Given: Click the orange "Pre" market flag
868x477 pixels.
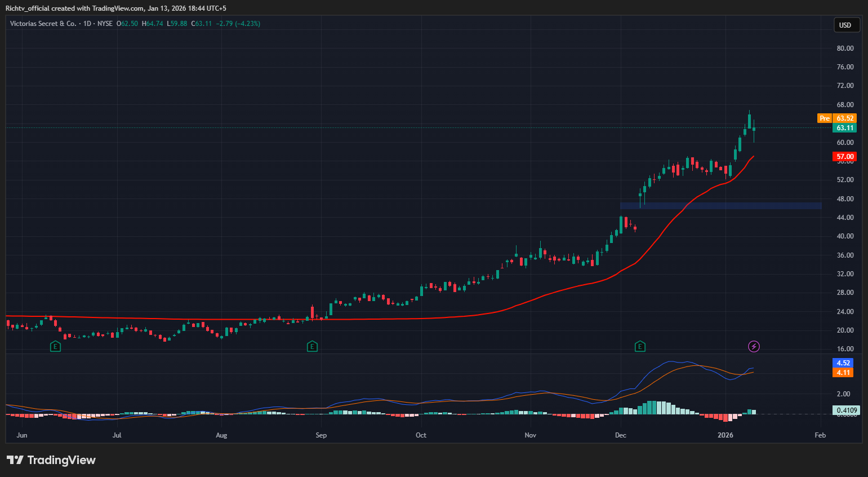Looking at the screenshot, I should tap(824, 118).
